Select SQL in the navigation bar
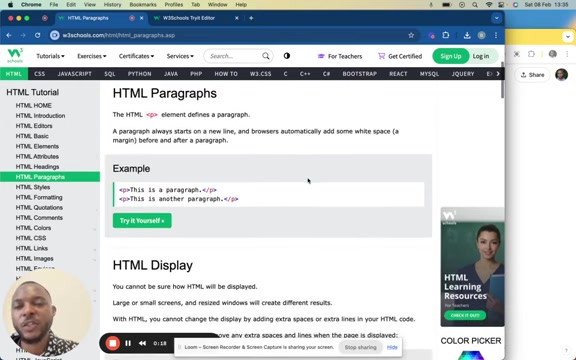 110,74
